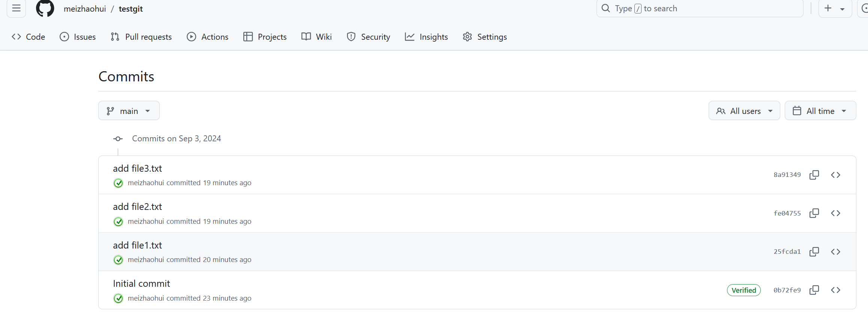Copy full SHA for commit 8a91349
The width and height of the screenshot is (868, 322).
pyautogui.click(x=814, y=175)
